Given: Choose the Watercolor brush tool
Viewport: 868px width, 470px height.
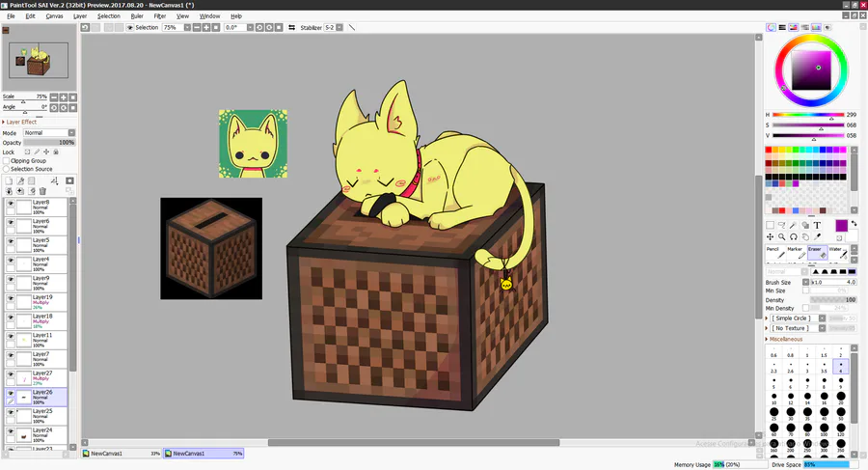Looking at the screenshot, I should (838, 253).
